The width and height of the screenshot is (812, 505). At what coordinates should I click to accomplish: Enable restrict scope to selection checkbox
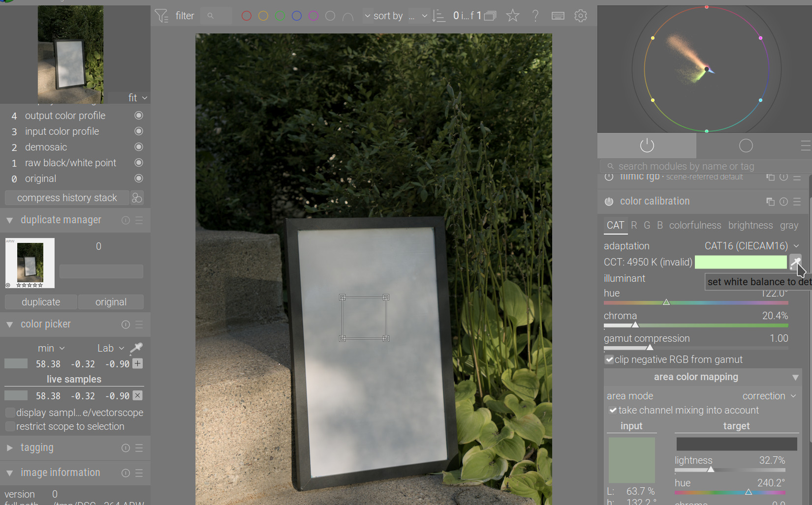(x=10, y=426)
